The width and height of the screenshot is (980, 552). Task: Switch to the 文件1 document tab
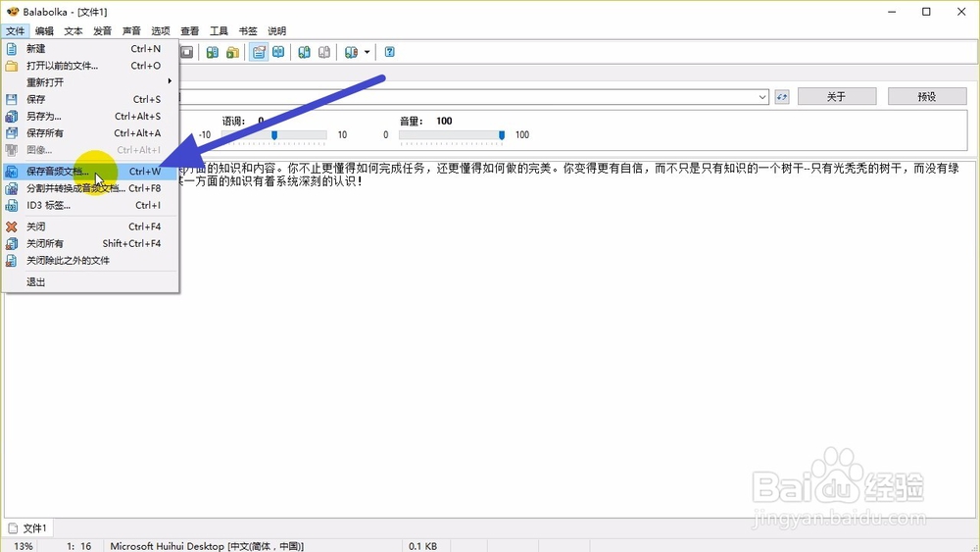28,528
